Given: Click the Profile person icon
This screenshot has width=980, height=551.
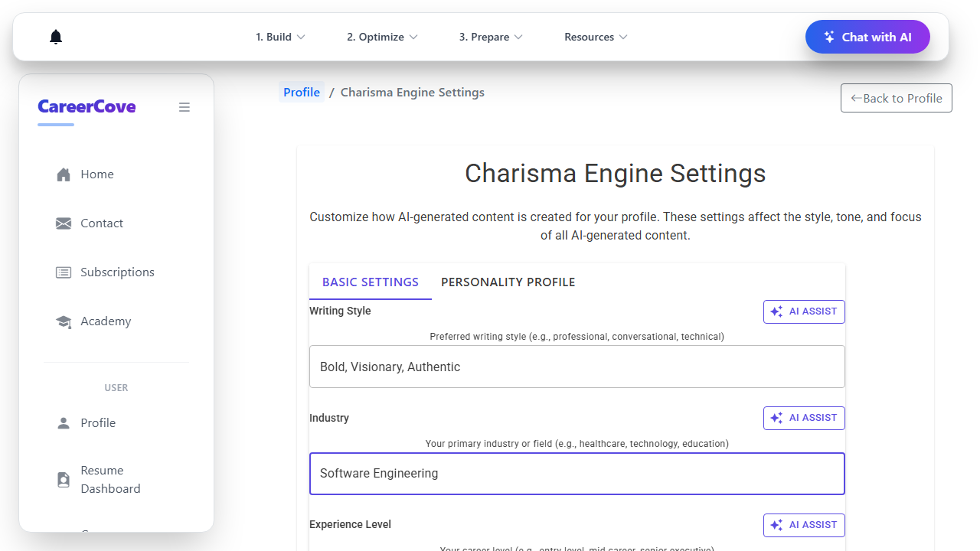Looking at the screenshot, I should click(x=64, y=422).
